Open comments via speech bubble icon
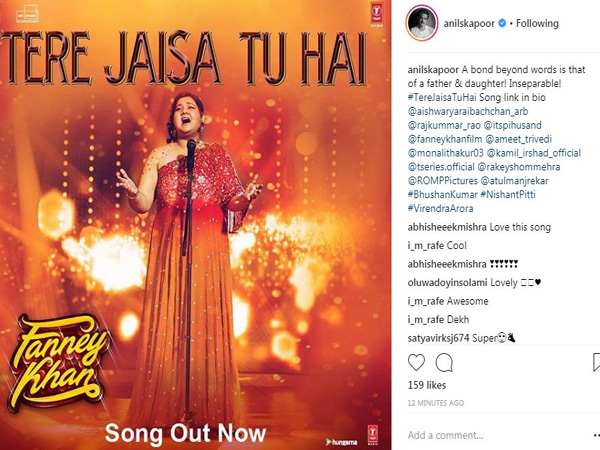This screenshot has width=600, height=450. [444, 362]
